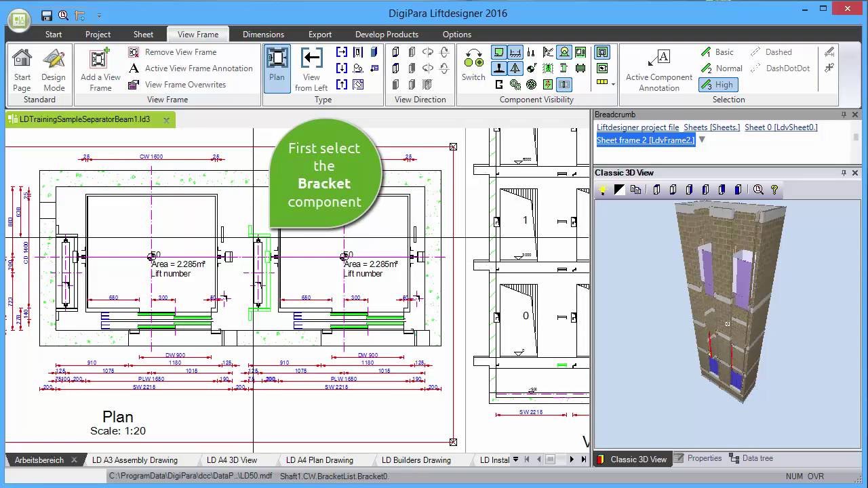The height and width of the screenshot is (488, 868).
Task: Click the zoom magnifier in 3D view toolbar
Action: [x=758, y=190]
